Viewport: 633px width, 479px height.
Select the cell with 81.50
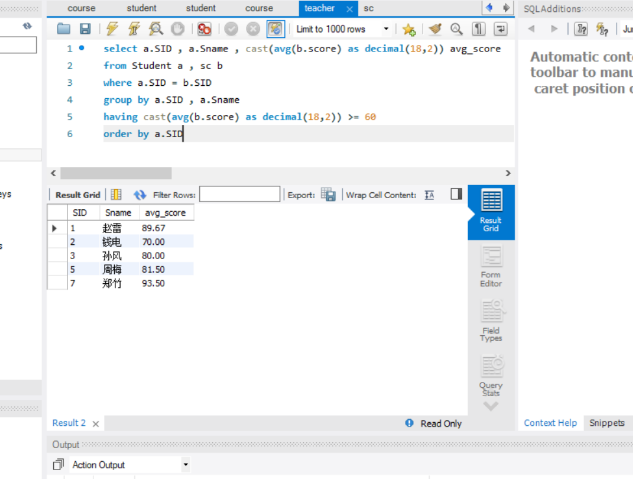(x=166, y=269)
